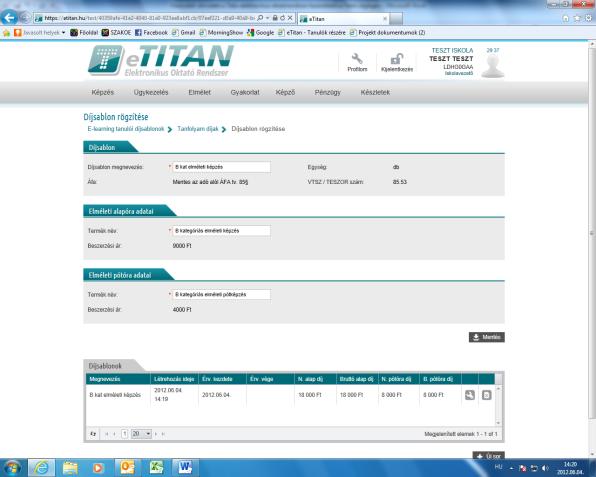
Task: Click the browser address bar URL
Action: click(149, 18)
